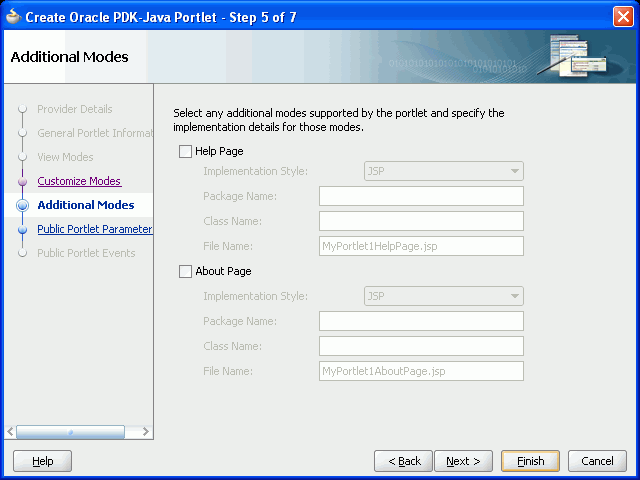640x480 pixels.
Task: Click the Public Portlet Events bullet icon
Action: pos(22,253)
